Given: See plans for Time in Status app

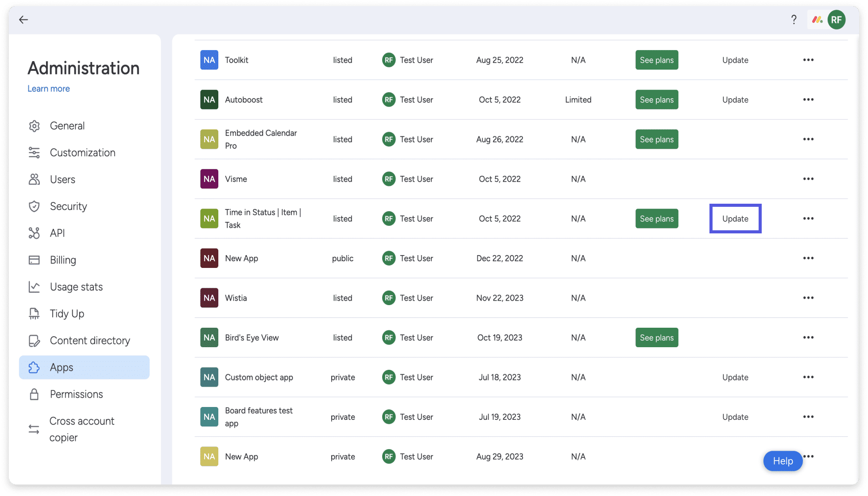Looking at the screenshot, I should click(x=657, y=219).
